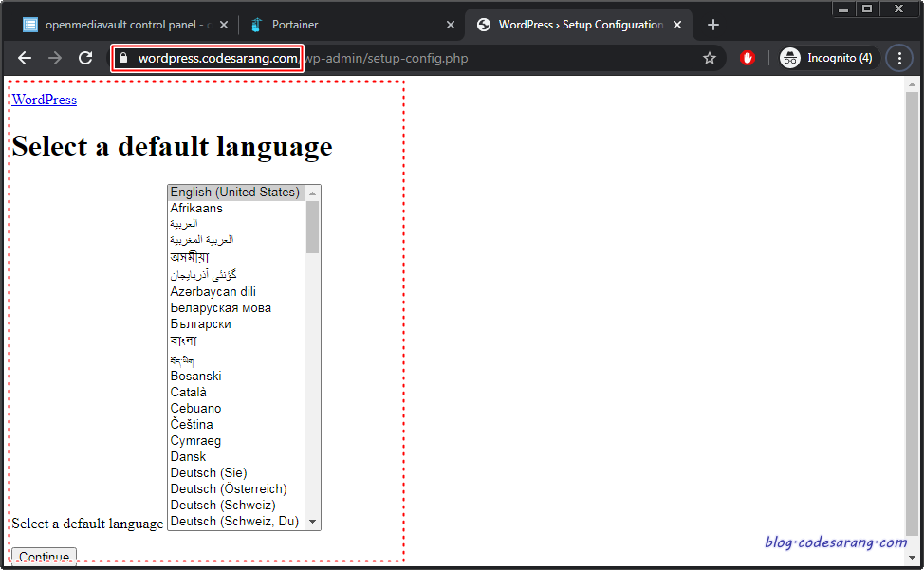Follow the WordPress link at top
The width and height of the screenshot is (924, 570).
point(45,100)
